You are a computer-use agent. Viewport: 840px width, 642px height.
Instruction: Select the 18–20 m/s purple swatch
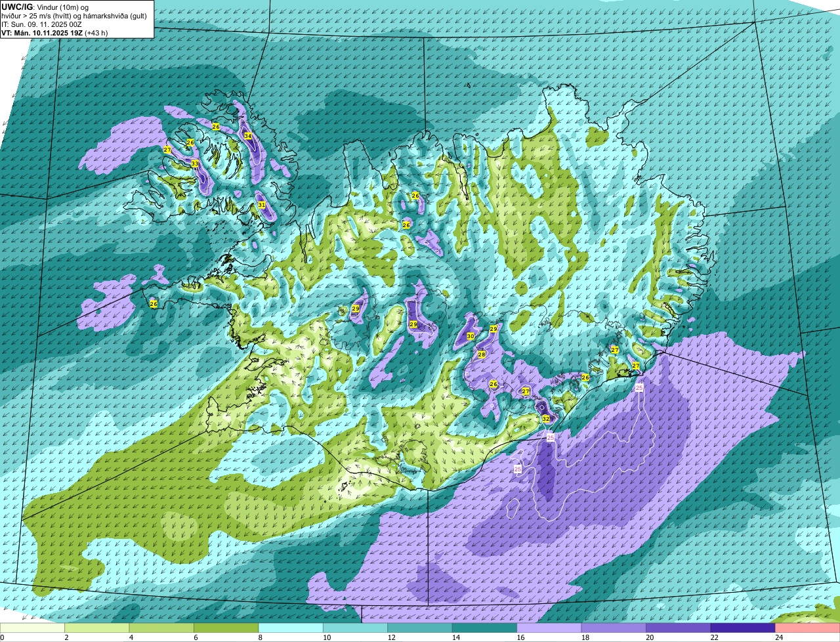tap(614, 628)
